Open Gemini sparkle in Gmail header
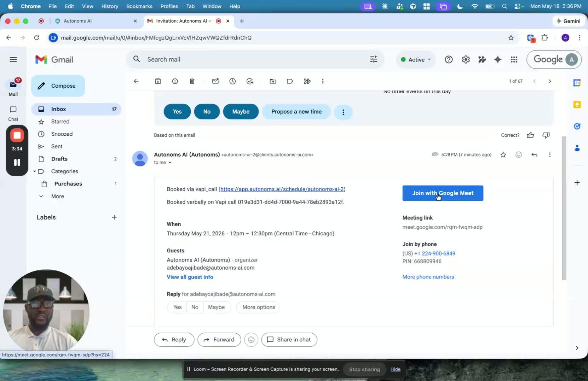 click(498, 60)
